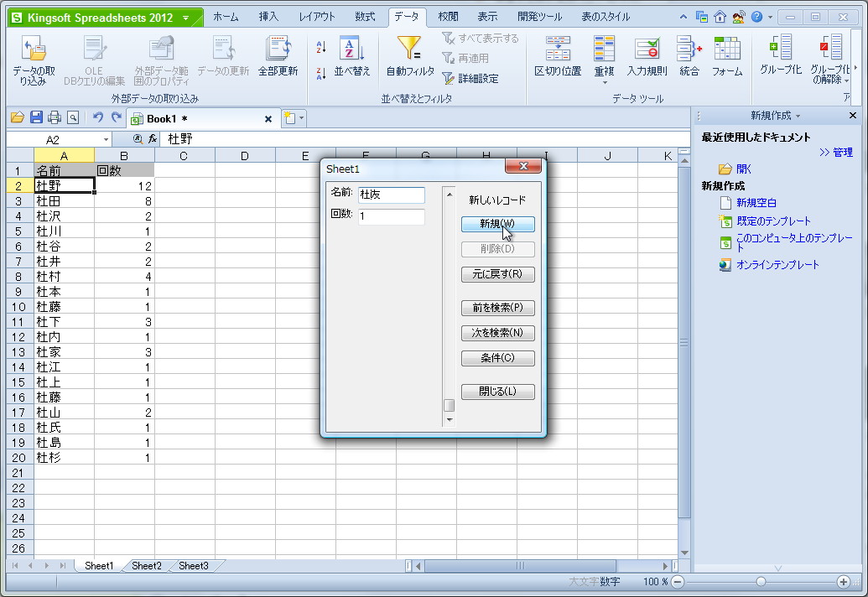
Task: Switch to the レイアウト ribbon tab
Action: [x=317, y=17]
